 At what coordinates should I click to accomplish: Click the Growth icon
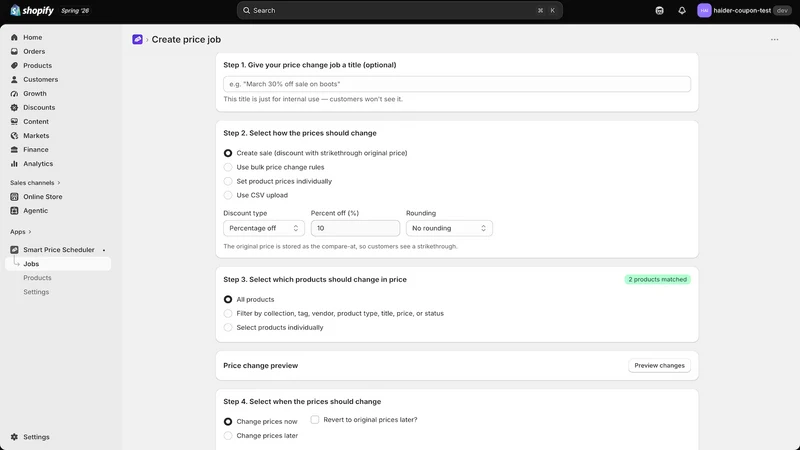14,93
